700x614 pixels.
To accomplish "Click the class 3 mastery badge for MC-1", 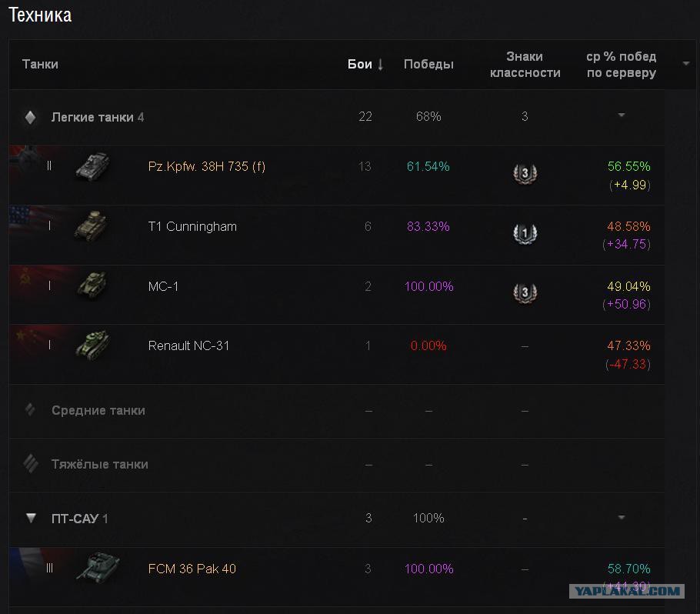I will click(x=525, y=292).
